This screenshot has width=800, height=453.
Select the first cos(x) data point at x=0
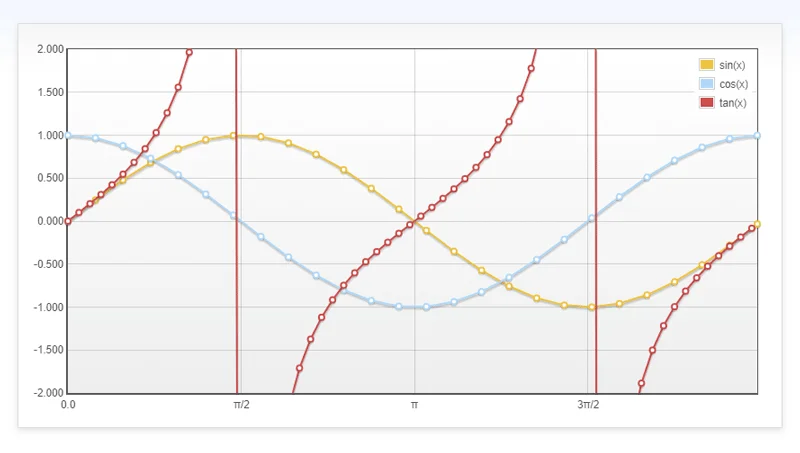[68, 135]
